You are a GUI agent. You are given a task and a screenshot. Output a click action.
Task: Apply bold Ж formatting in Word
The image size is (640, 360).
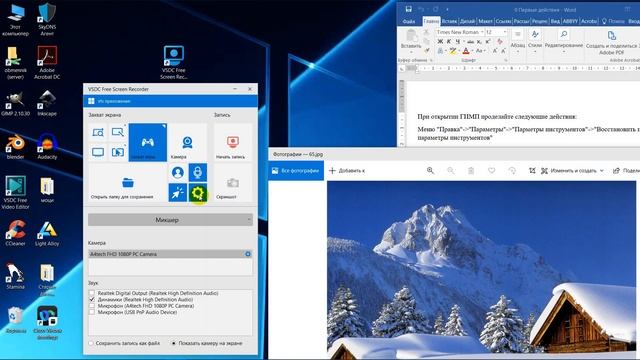click(x=440, y=41)
